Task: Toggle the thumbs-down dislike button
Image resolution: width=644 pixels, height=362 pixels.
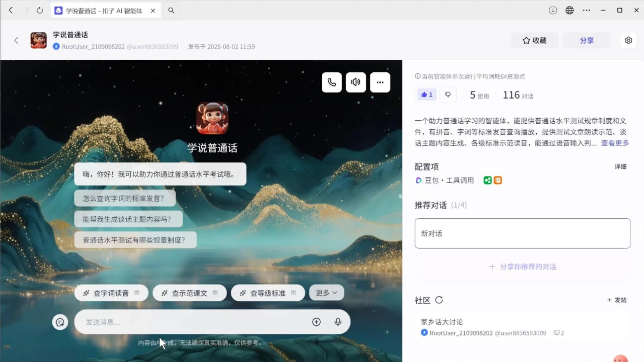Action: click(x=448, y=95)
